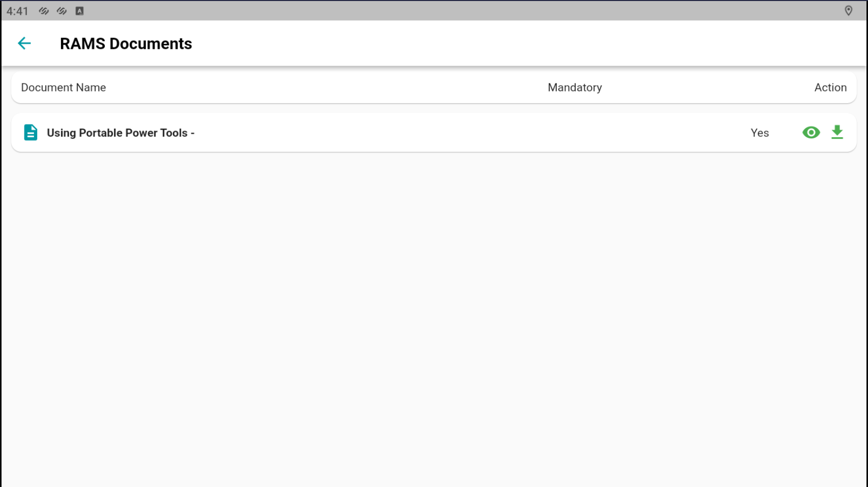This screenshot has height=487, width=868.
Task: Go back using the arrow icon
Action: coord(24,43)
